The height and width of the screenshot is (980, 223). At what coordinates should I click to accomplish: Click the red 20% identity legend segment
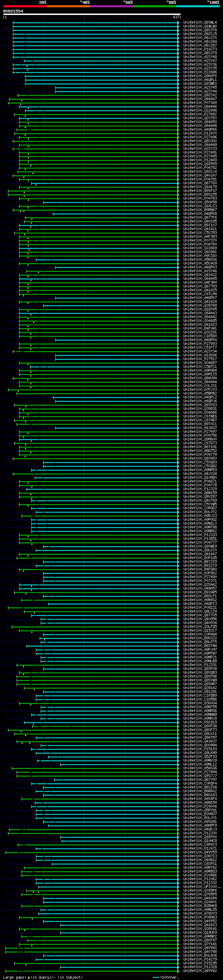point(25,6)
